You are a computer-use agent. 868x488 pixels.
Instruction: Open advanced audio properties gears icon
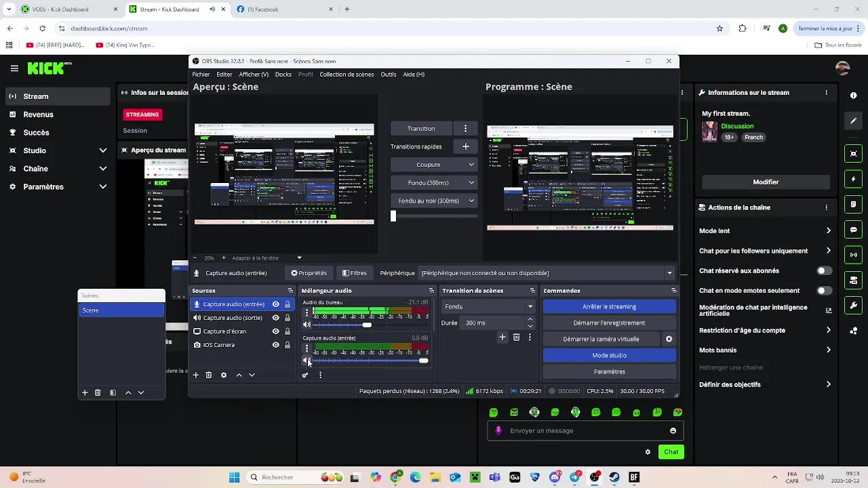(305, 375)
